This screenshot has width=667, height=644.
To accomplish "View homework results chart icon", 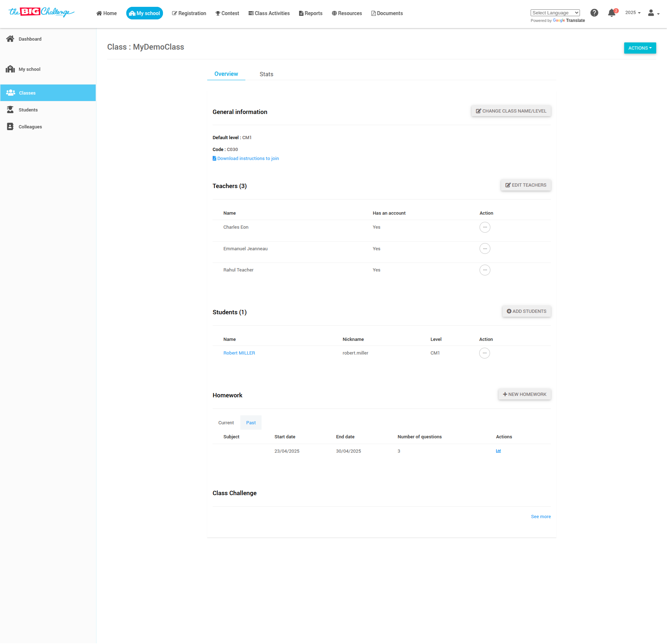I will (x=498, y=451).
